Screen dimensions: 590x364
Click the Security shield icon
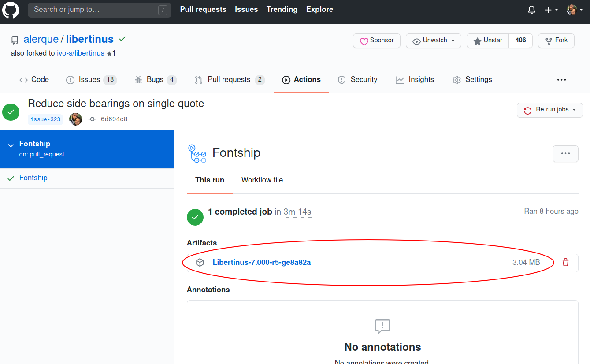(x=341, y=80)
